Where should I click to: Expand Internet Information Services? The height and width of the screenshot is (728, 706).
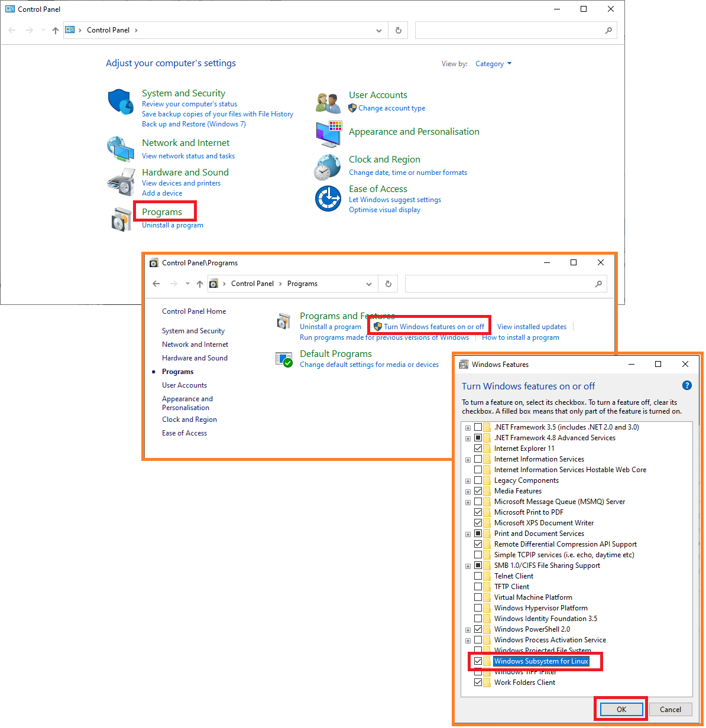coord(468,459)
